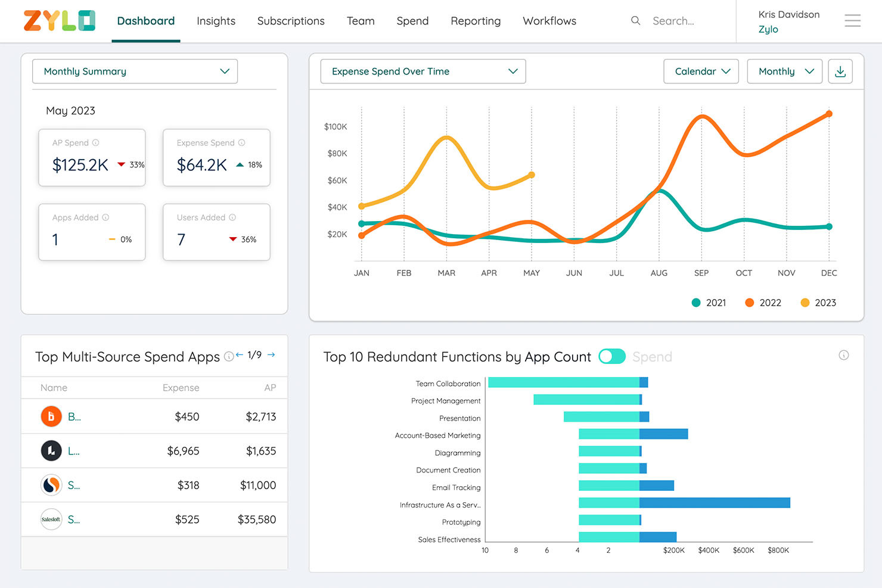The width and height of the screenshot is (882, 588).
Task: Click the download icon on the Expense Spend chart
Action: coord(840,71)
